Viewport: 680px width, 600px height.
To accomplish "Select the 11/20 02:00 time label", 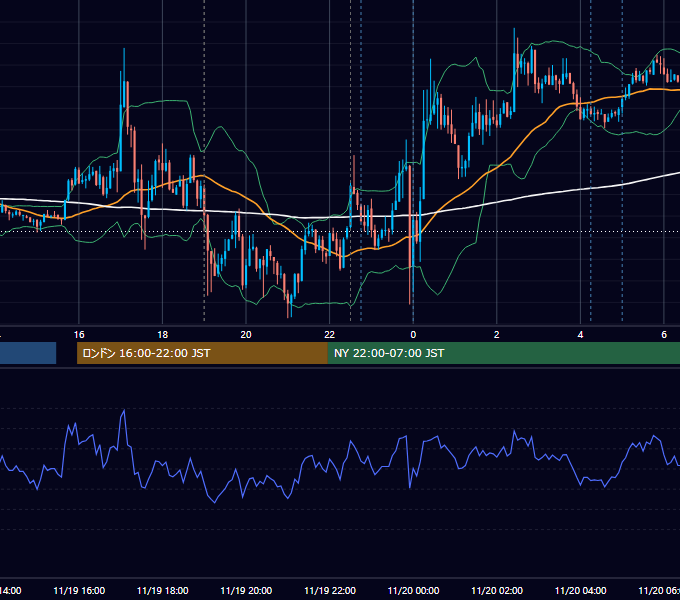I will [x=497, y=590].
